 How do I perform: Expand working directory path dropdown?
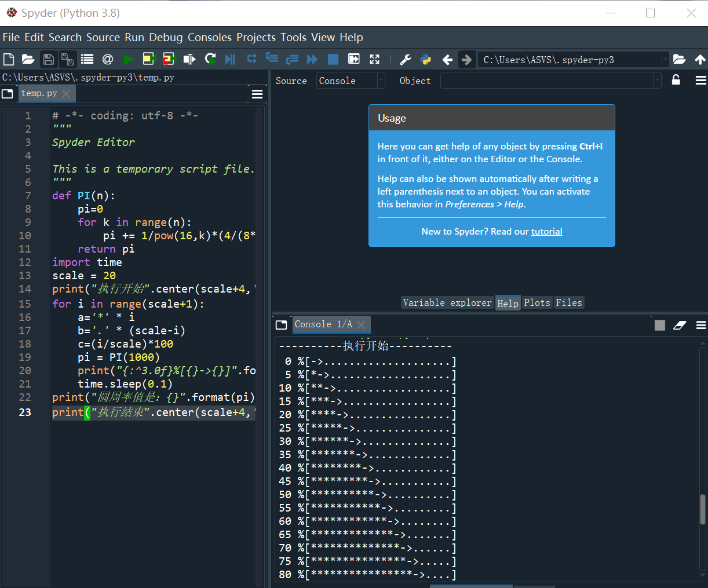tap(665, 60)
